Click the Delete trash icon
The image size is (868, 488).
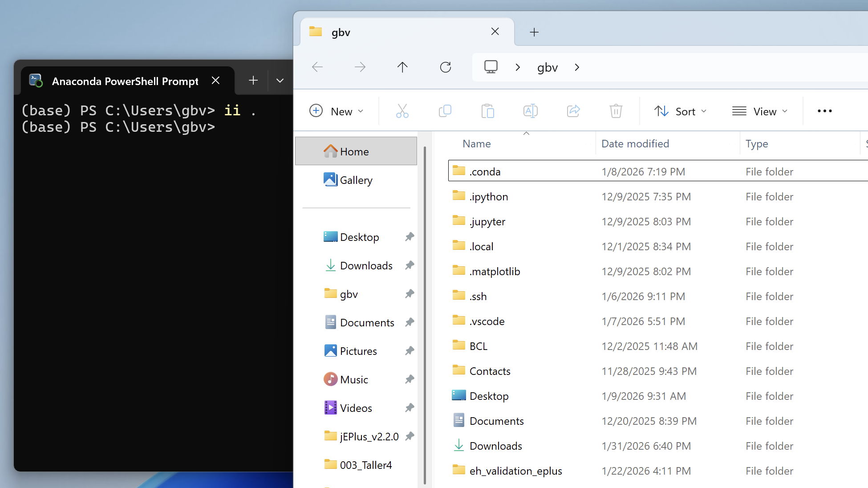pyautogui.click(x=616, y=111)
